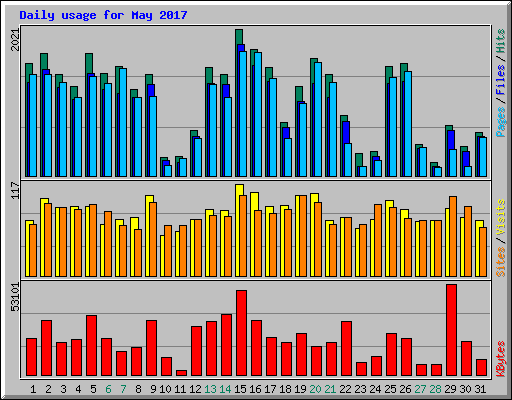Screen dimensions: 512x400
Task: Select the red KBytes bar for day 15
Action: click(241, 333)
